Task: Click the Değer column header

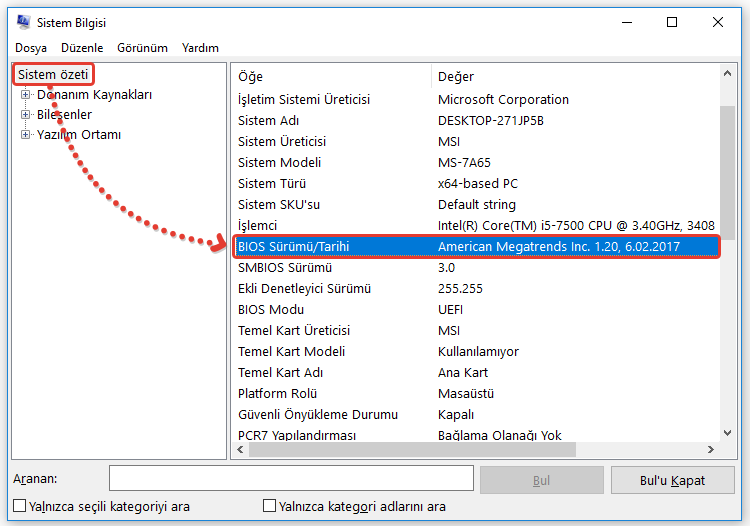Action: (575, 77)
